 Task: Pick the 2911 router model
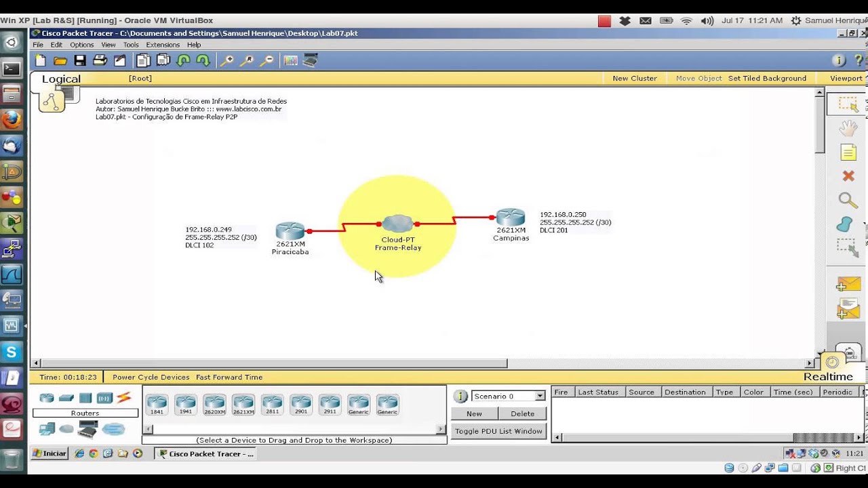point(330,405)
